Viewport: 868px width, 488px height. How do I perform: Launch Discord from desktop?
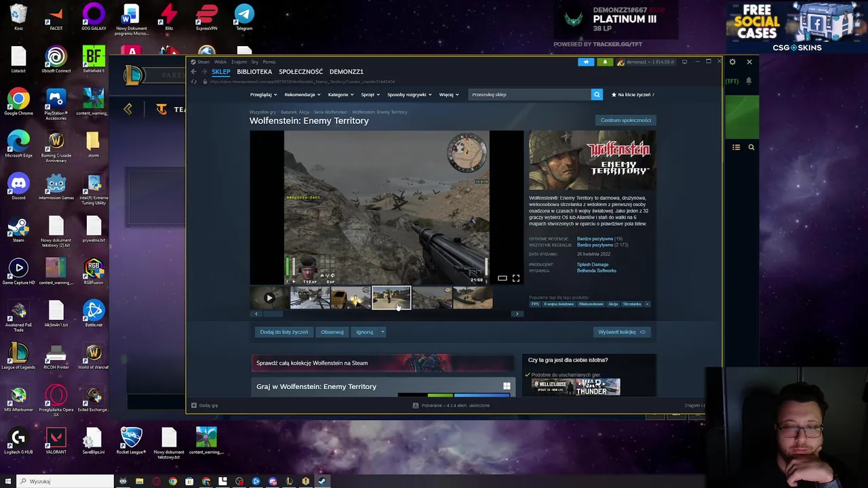[x=18, y=186]
